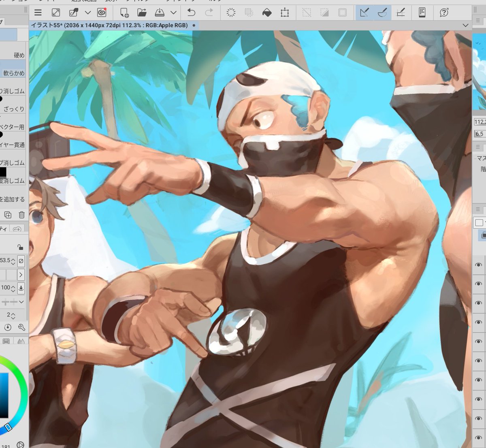This screenshot has width=486, height=448.
Task: Click the Save icon in command bar
Action: (x=160, y=13)
